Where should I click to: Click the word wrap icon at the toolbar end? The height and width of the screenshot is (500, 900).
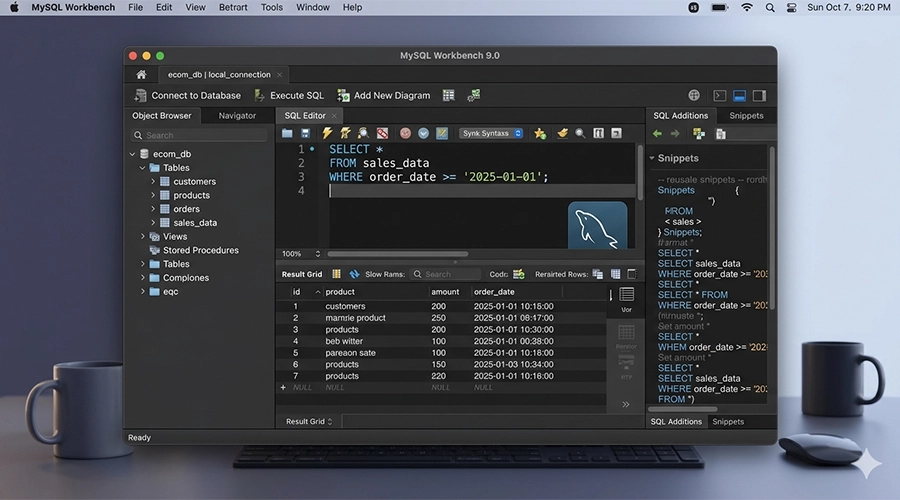[616, 133]
